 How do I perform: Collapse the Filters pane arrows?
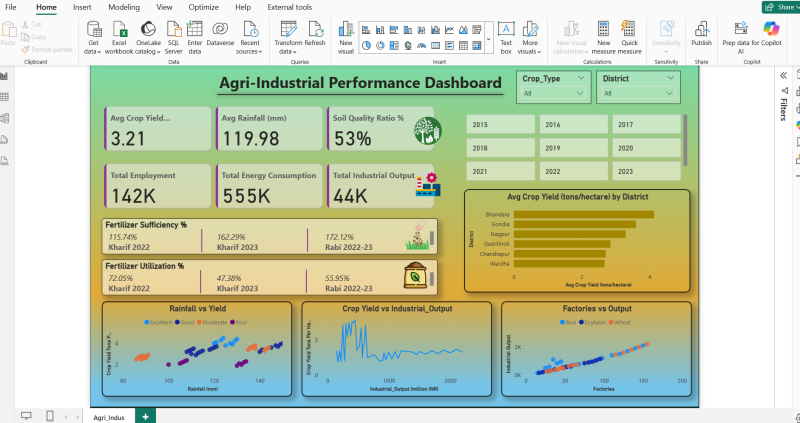(783, 76)
